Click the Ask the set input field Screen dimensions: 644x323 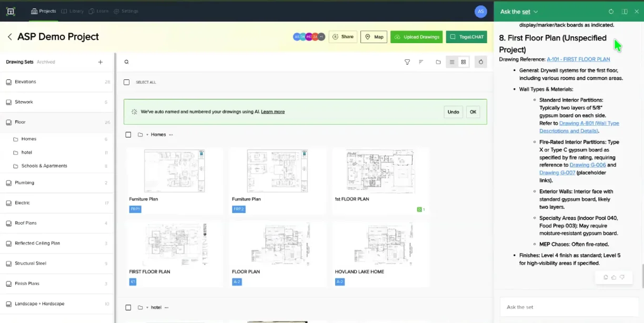click(x=568, y=307)
